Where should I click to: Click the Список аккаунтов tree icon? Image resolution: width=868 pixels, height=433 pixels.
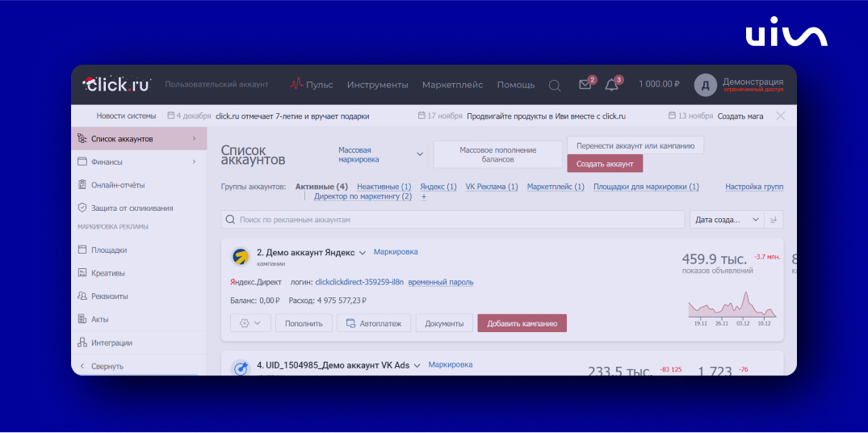pyautogui.click(x=82, y=138)
